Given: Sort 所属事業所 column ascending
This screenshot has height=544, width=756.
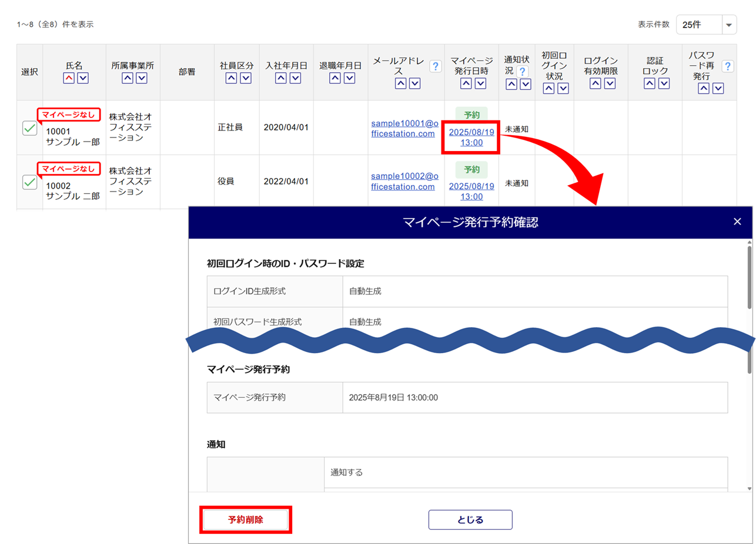Looking at the screenshot, I should pos(127,78).
